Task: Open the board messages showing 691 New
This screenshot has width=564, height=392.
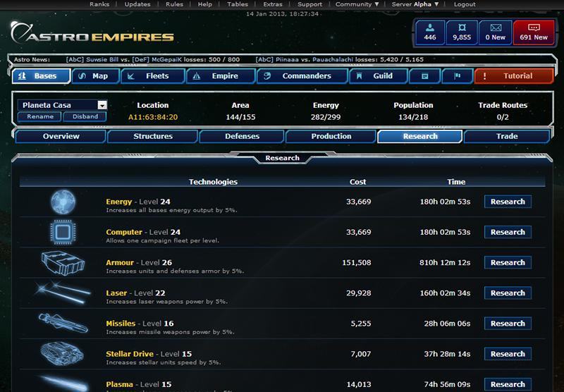Action: [534, 32]
